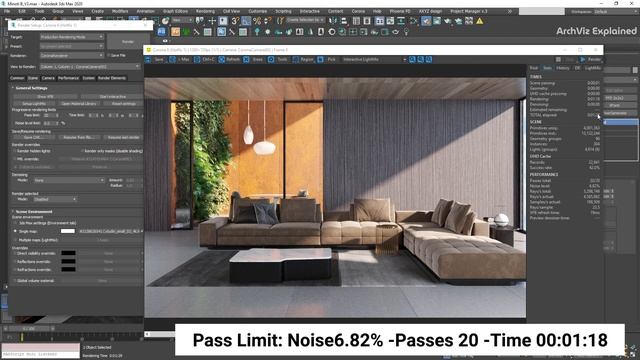Click the orange icon on second toolbar row
Screen dimensions: 640x360
pos(176,32)
